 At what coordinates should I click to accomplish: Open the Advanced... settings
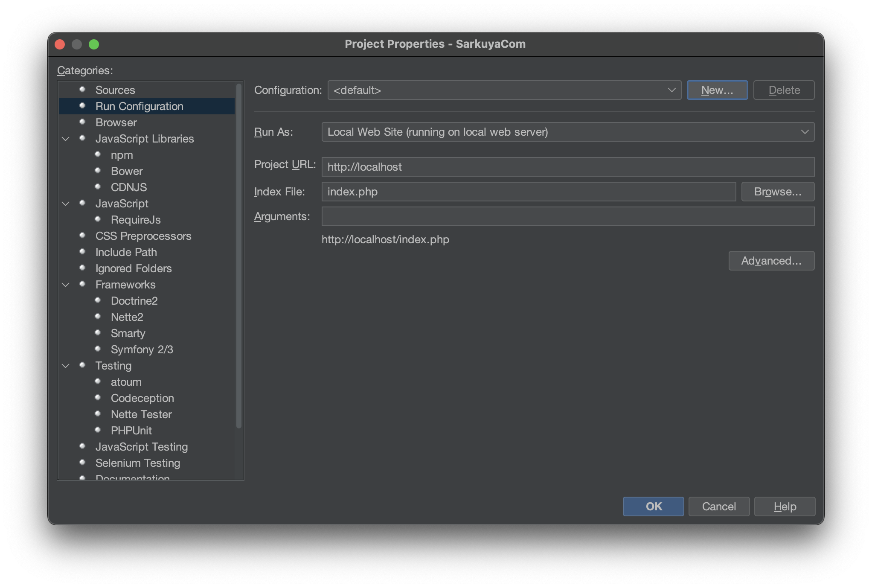[771, 261]
